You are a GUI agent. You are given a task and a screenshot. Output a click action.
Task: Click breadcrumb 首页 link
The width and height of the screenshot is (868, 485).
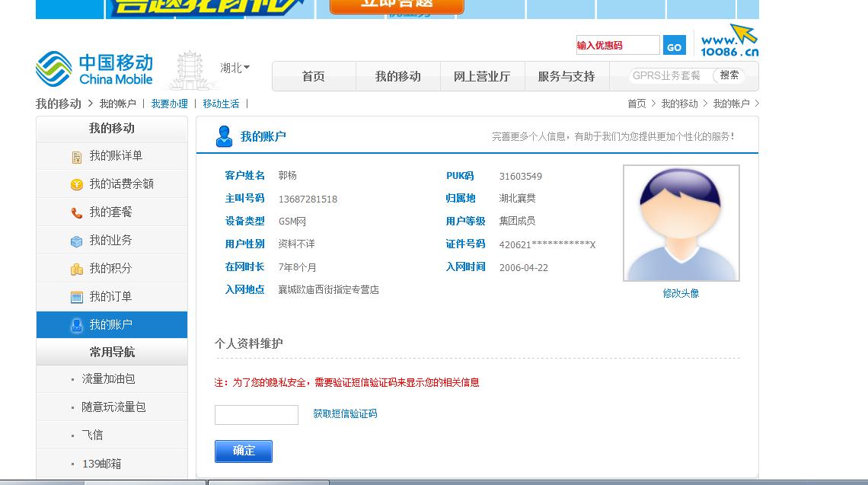637,104
